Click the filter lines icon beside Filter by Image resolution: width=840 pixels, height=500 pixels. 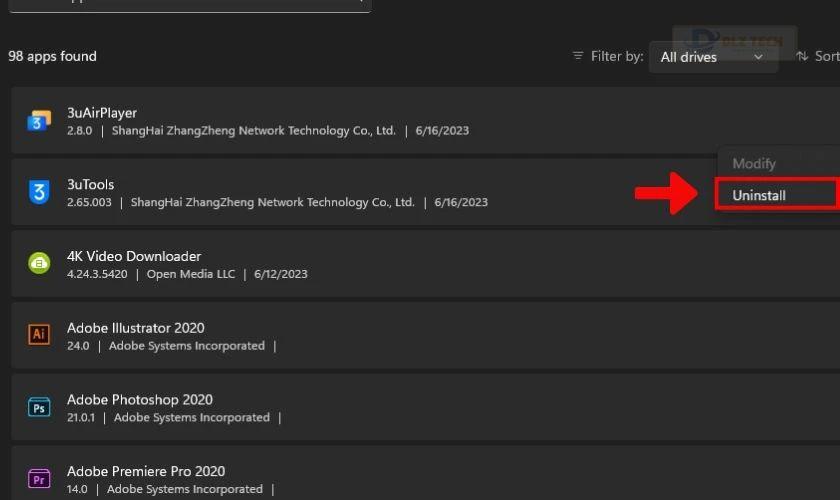pyautogui.click(x=578, y=56)
